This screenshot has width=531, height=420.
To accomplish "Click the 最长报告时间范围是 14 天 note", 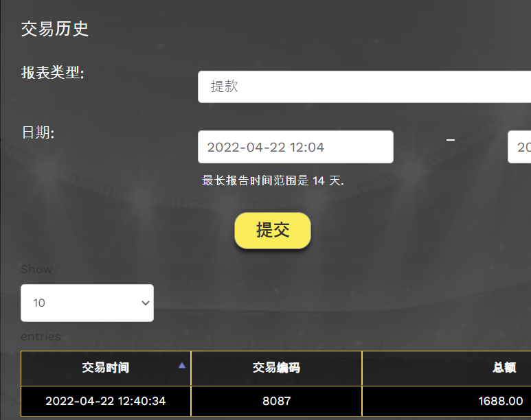I will 273,180.
